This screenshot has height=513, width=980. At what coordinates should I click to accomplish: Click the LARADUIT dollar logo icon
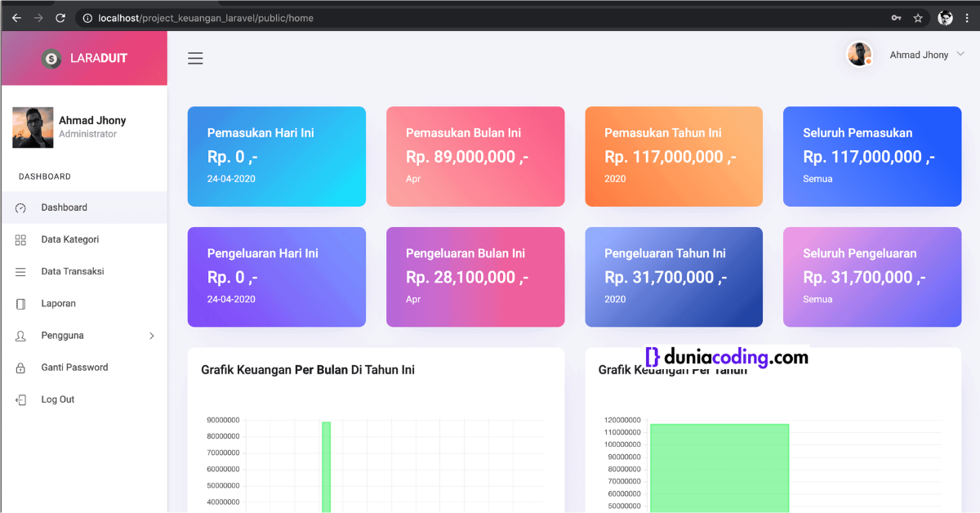(x=51, y=58)
